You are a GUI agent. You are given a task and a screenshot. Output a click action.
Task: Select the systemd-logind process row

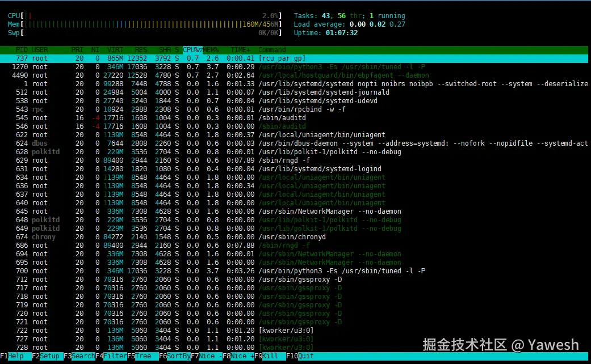pyautogui.click(x=294, y=168)
